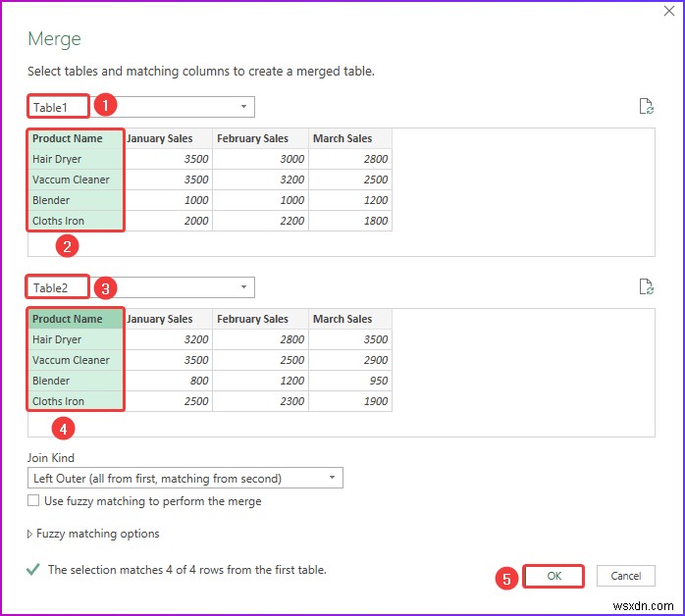The image size is (685, 616).
Task: Select March Sales header in second table
Action: coord(342,319)
